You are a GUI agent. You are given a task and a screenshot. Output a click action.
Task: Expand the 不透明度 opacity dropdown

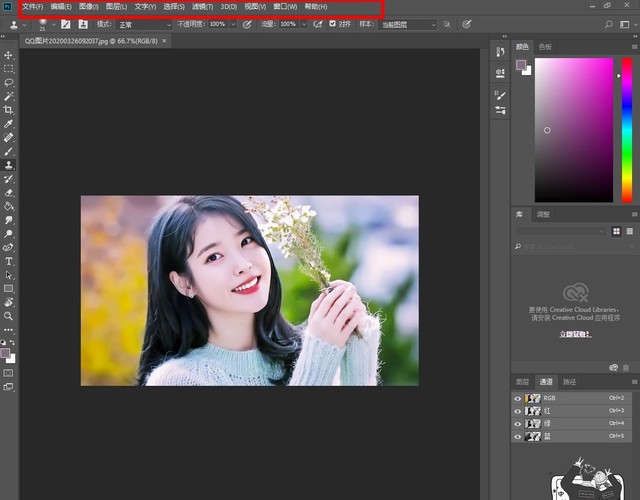(x=234, y=24)
